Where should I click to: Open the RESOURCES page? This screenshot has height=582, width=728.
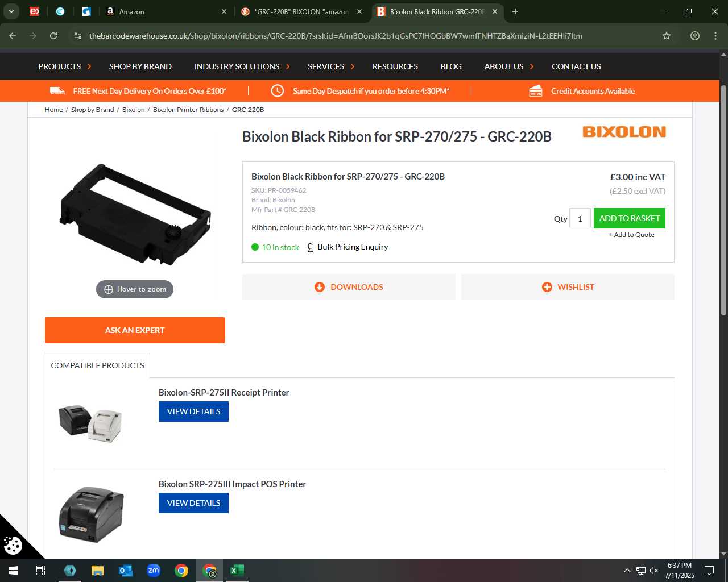click(x=395, y=66)
